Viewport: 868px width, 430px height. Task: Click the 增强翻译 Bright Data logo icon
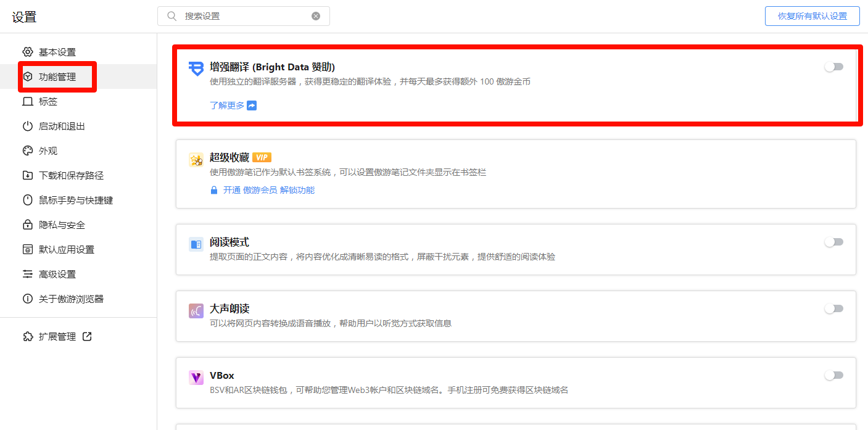[x=196, y=68]
